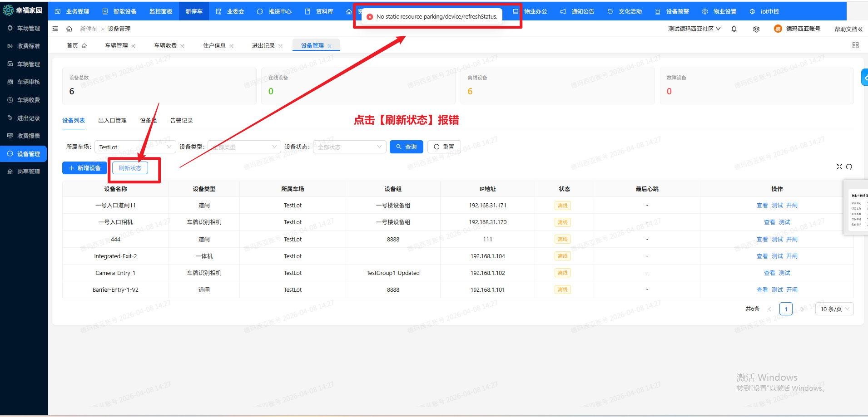Click the 新增设备 button
The height and width of the screenshot is (417, 868).
84,168
